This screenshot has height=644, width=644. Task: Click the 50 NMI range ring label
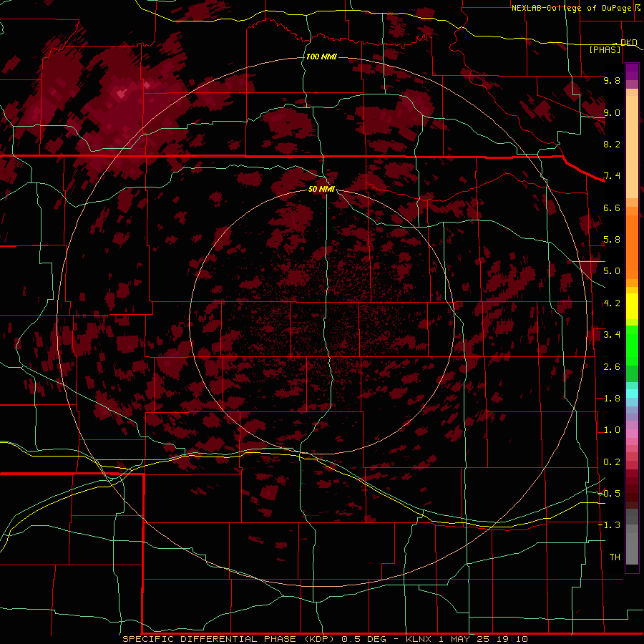pyautogui.click(x=321, y=189)
